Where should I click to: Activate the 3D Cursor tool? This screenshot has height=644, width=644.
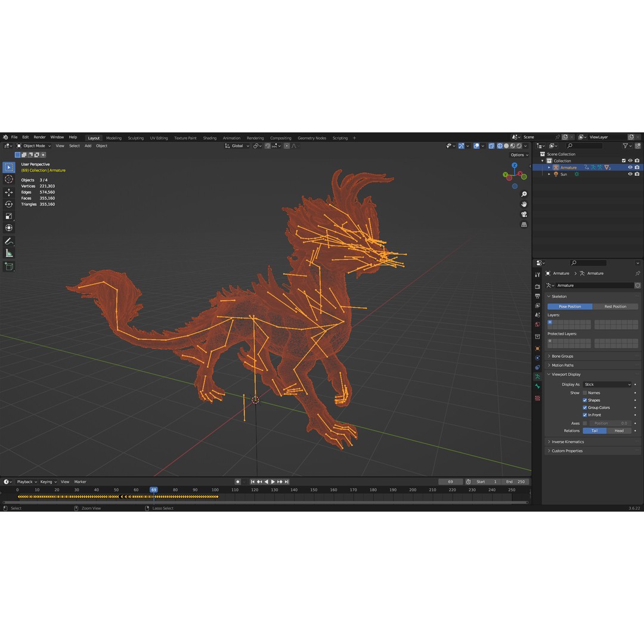(8, 179)
